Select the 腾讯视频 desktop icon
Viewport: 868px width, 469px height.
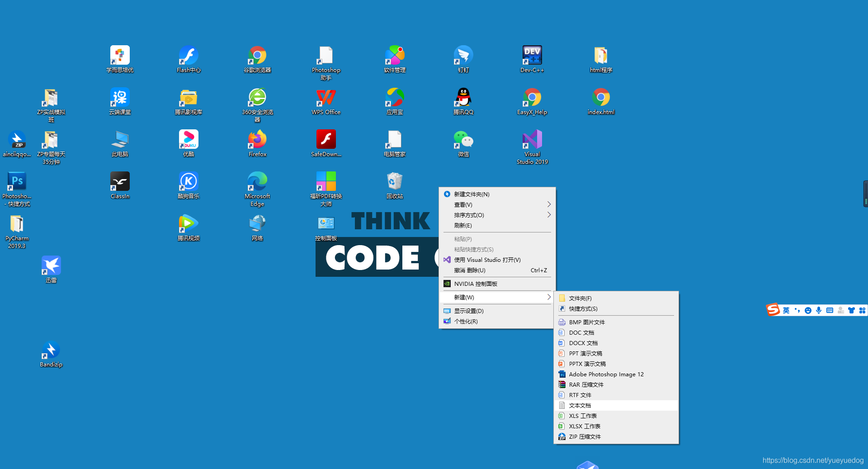189,227
